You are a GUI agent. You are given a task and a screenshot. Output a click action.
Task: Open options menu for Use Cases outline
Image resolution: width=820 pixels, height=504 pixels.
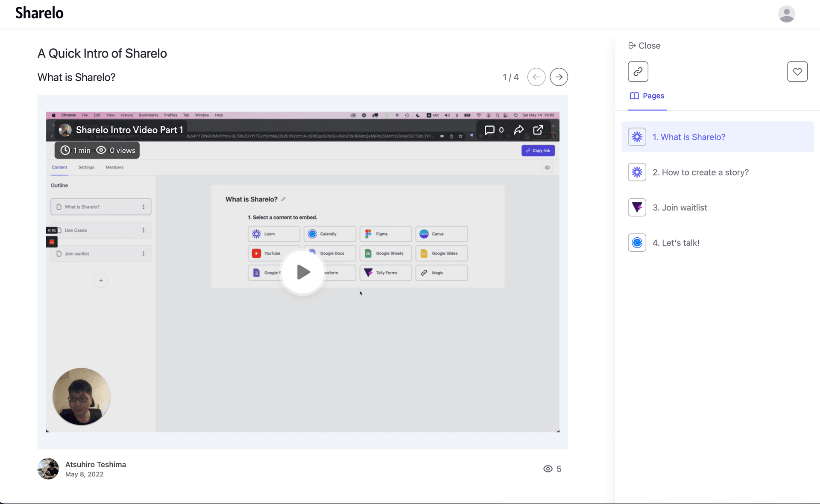[143, 230]
